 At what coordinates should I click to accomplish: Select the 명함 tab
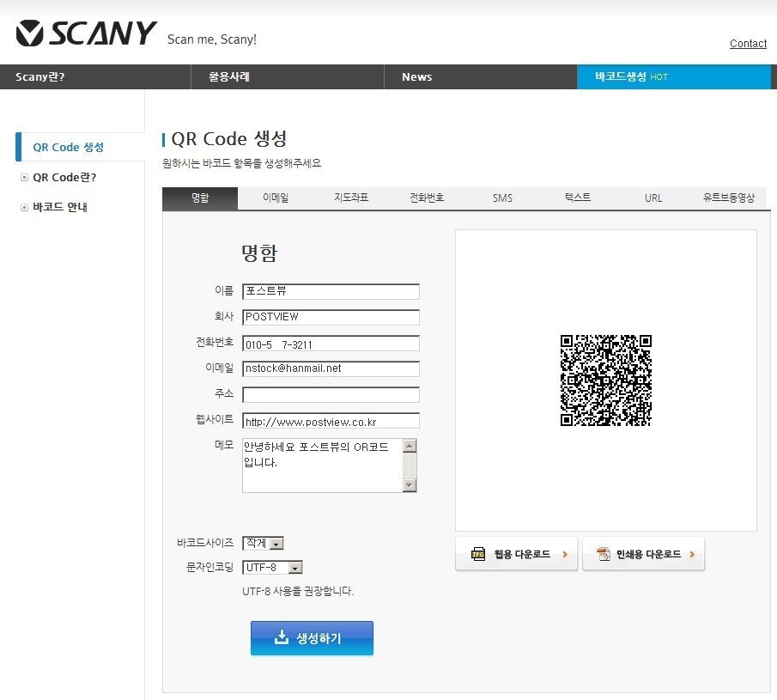pyautogui.click(x=200, y=198)
